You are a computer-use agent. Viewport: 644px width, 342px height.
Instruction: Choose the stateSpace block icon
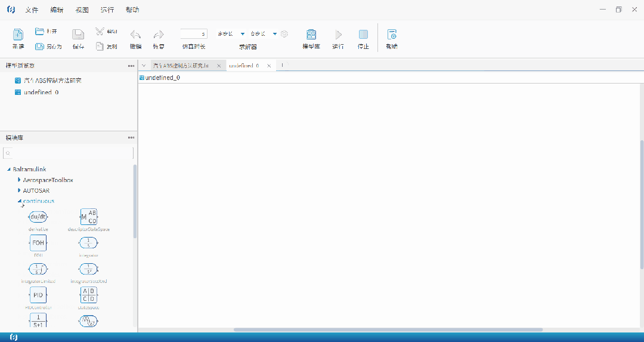click(x=88, y=295)
